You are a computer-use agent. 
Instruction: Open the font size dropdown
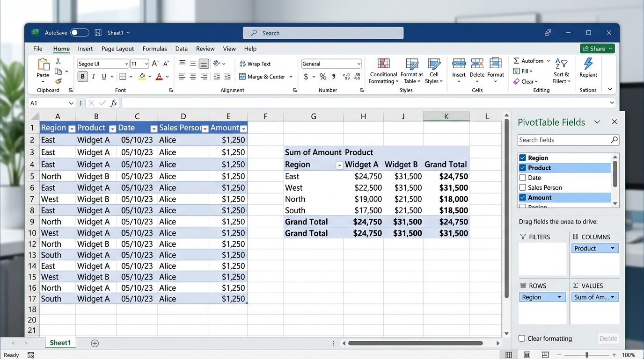(146, 64)
